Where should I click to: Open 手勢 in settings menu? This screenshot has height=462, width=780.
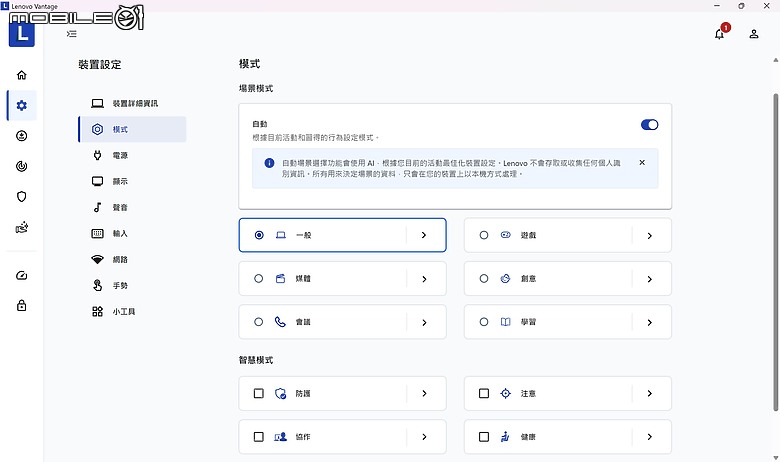pyautogui.click(x=132, y=285)
